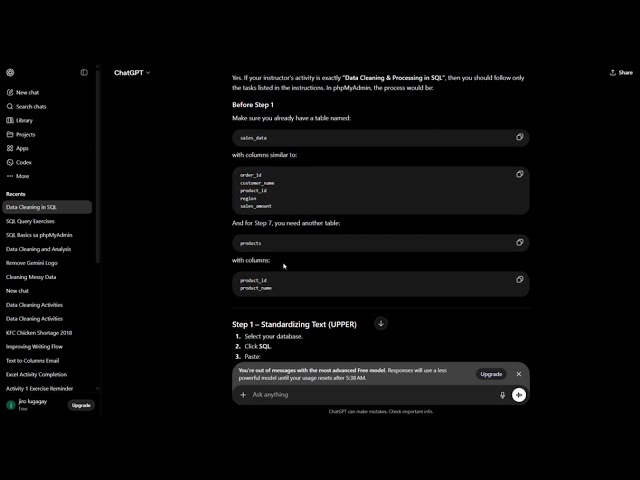640x480 pixels.
Task: Click the microphone dictation icon
Action: pos(502,395)
